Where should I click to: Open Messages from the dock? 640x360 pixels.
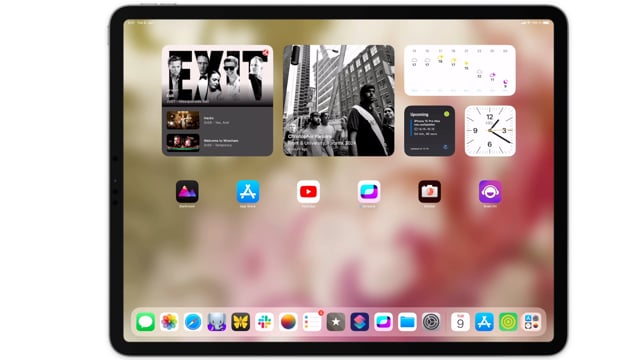145,322
